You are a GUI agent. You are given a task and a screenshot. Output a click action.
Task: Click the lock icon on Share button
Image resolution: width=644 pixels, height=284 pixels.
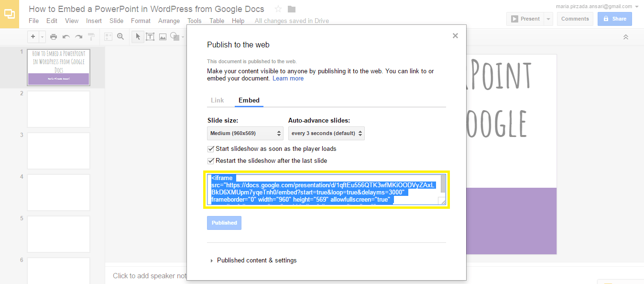(606, 19)
